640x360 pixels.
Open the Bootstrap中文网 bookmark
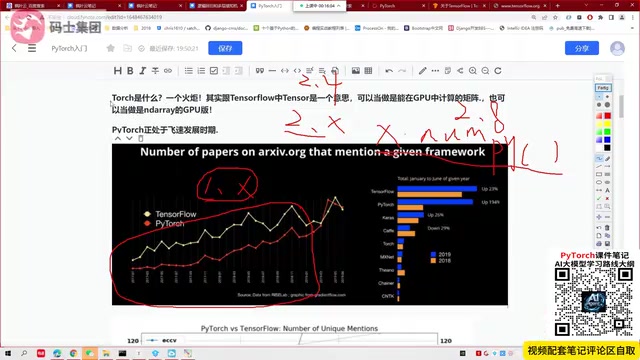(x=423, y=28)
